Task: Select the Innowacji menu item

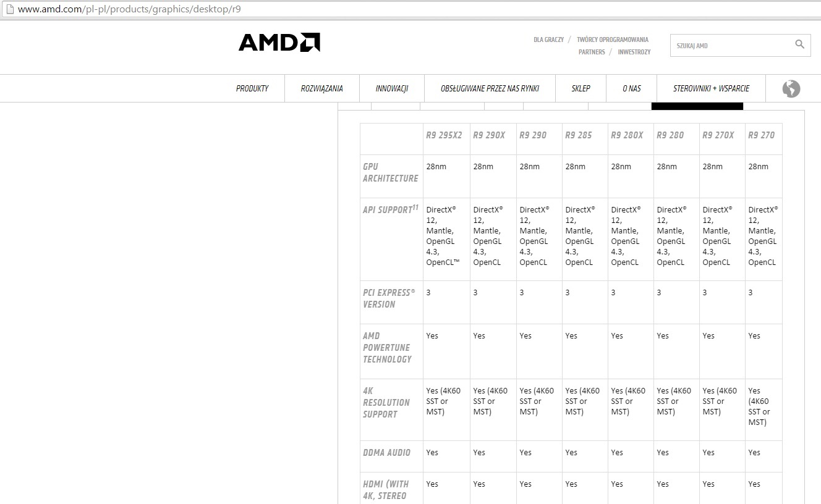Action: (x=392, y=89)
